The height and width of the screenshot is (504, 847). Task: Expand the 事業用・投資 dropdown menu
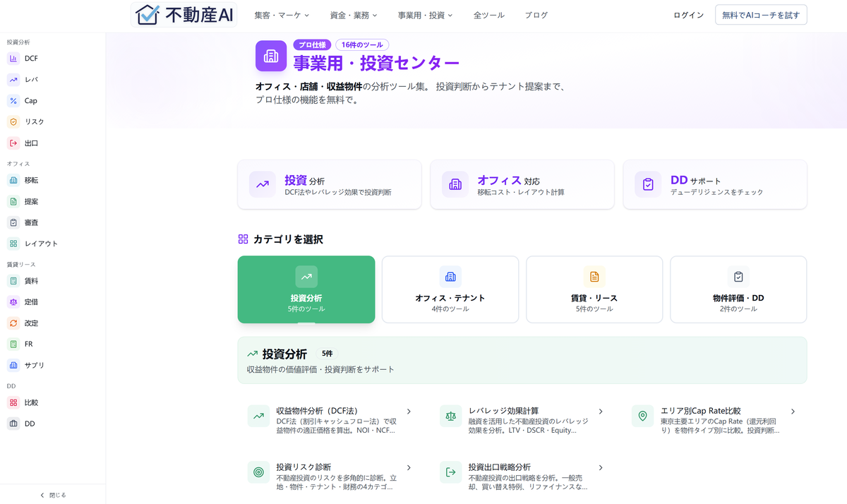tap(425, 15)
